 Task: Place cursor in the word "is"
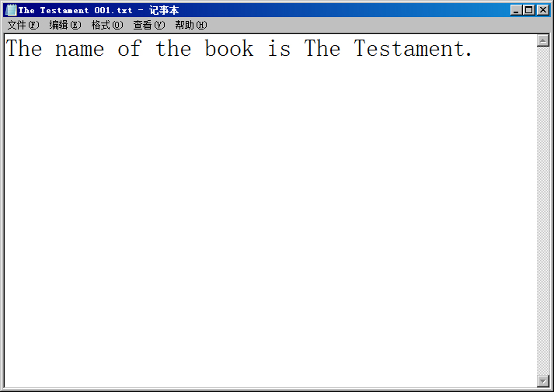(279, 49)
